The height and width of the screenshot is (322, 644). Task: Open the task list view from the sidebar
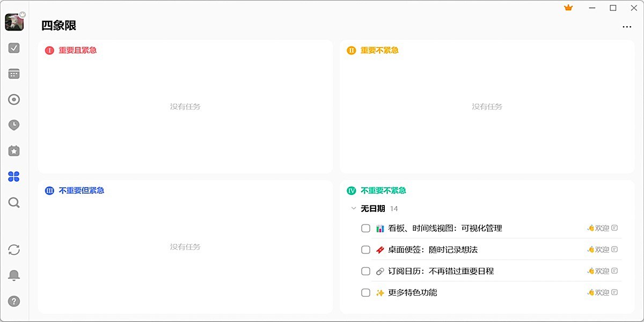13,48
